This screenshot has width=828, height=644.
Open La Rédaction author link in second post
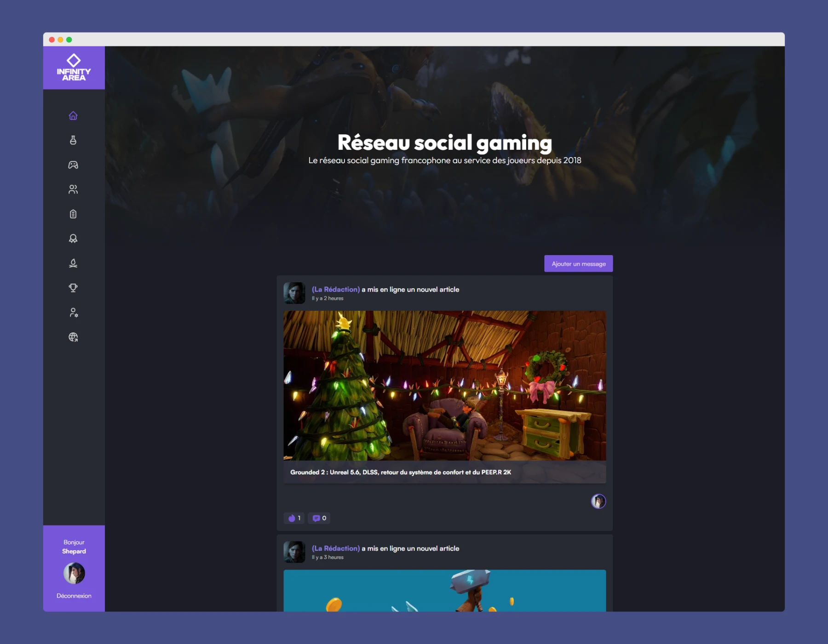[335, 548]
